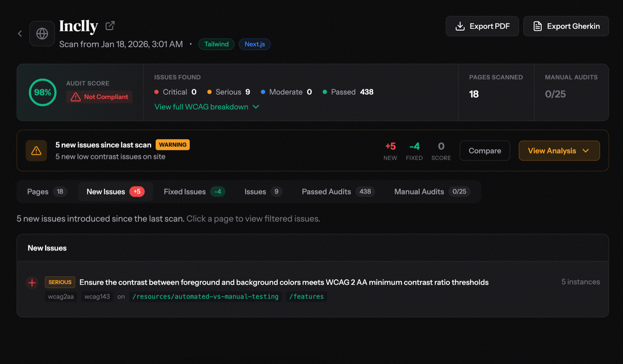Click the Export Gherkin document icon
Image resolution: width=623 pixels, height=364 pixels.
point(538,26)
